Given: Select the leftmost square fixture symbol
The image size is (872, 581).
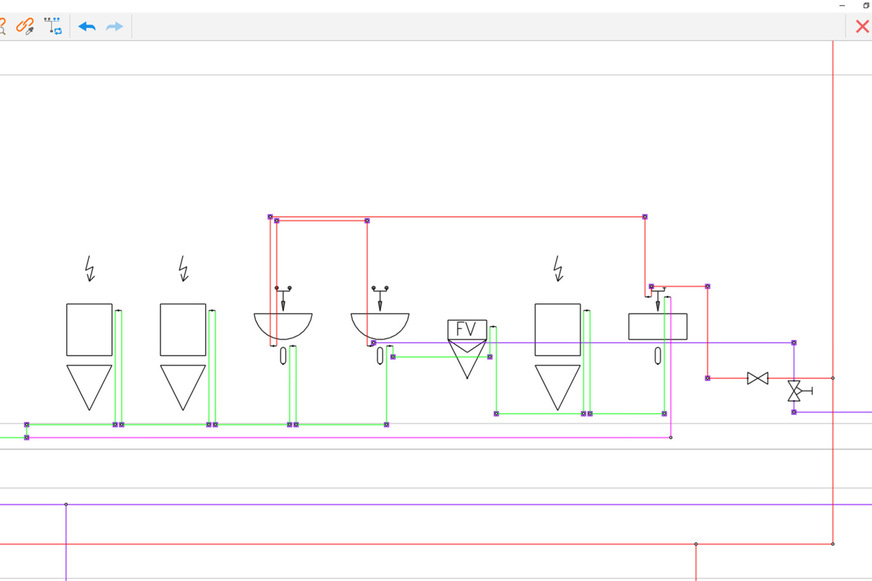Looking at the screenshot, I should [x=89, y=330].
